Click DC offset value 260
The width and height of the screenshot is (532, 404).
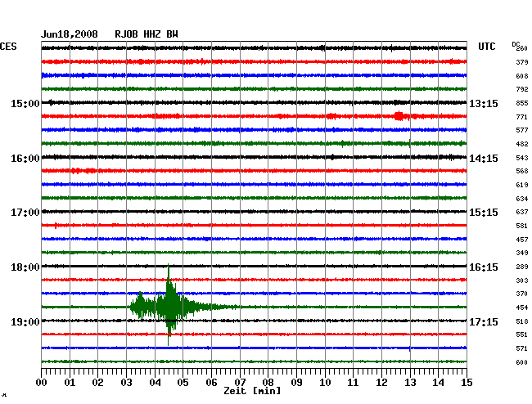point(522,48)
